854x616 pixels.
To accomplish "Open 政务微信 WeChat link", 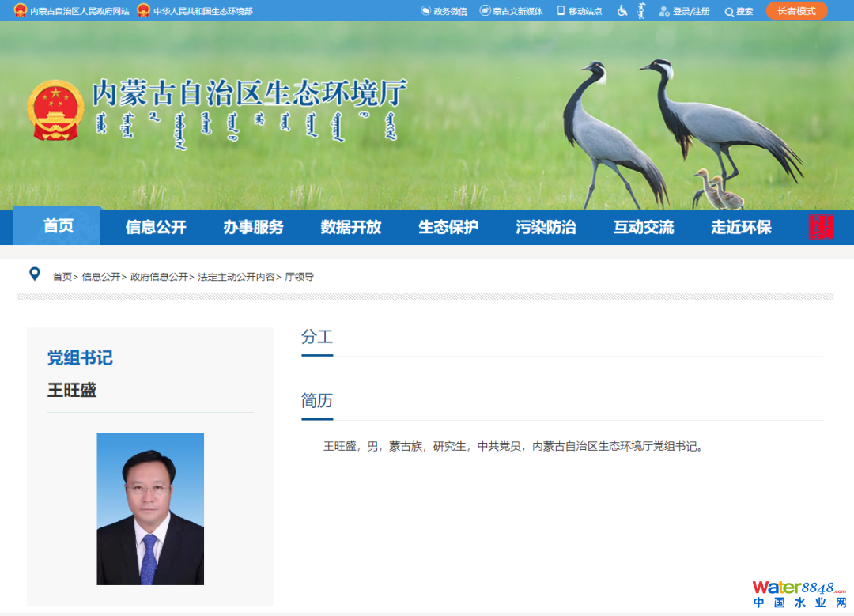I will coord(444,11).
